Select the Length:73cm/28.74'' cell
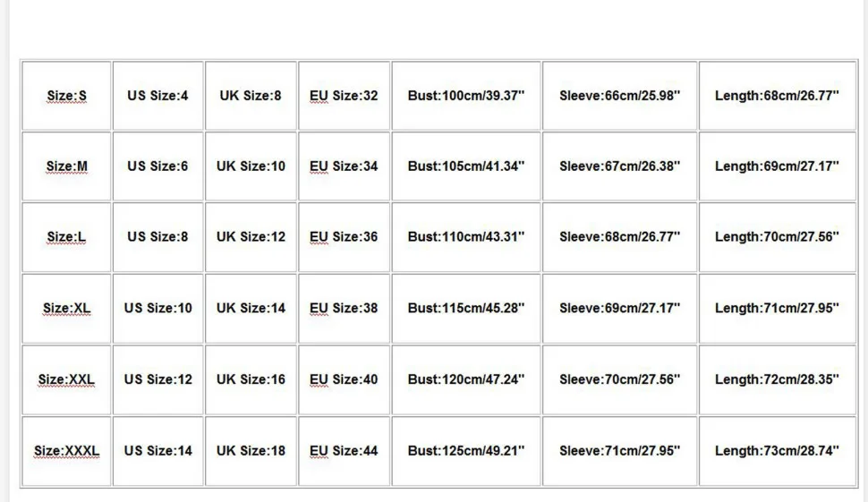Image resolution: width=868 pixels, height=502 pixels. 778,451
